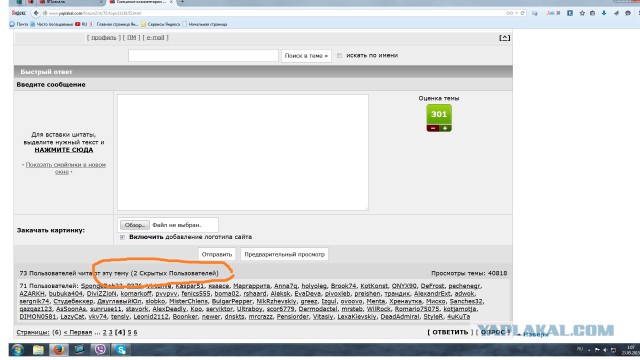Vote the topic up with plus button
Image resolution: width=640 pixels, height=360 pixels.
pyautogui.click(x=445, y=128)
